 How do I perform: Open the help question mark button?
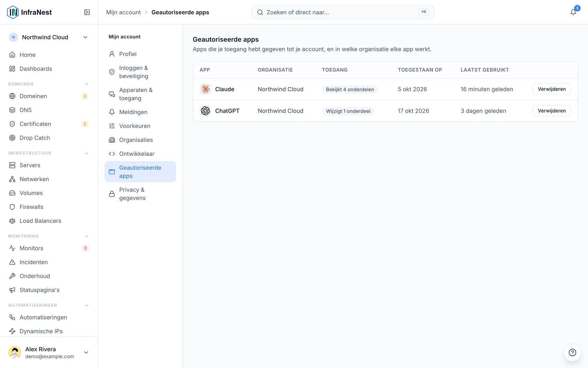pos(572,352)
